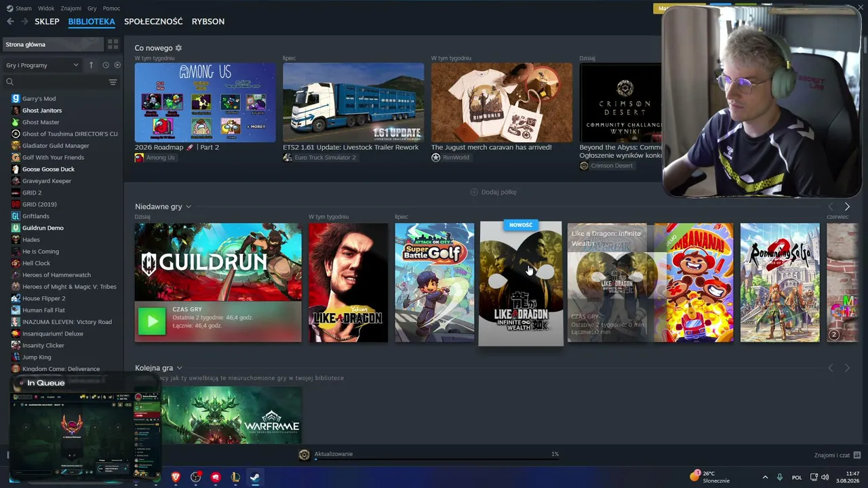Open network status in system tray

(x=814, y=477)
